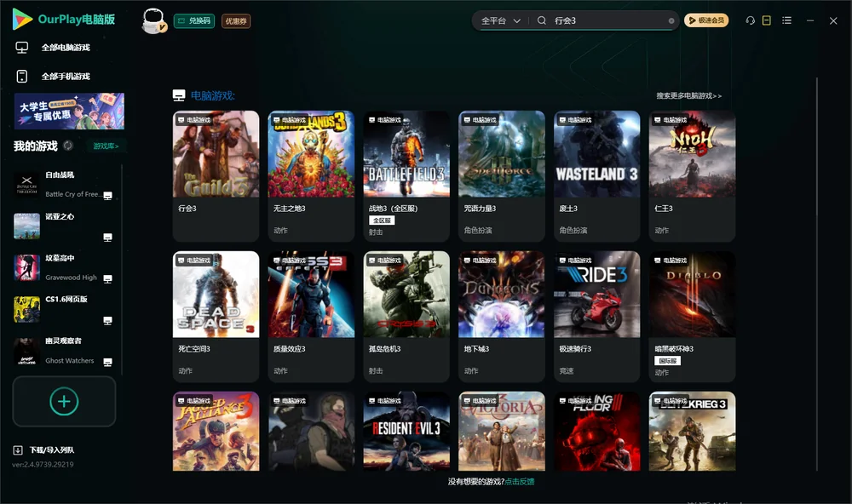Click the 坟墓高中 game entry
852x504 pixels.
[x=64, y=267]
